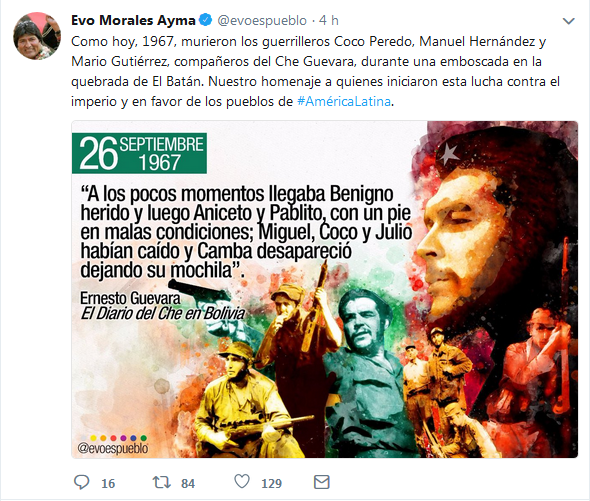Screen dimensions: 590x501
Task: Click the 4 h timestamp
Action: click(329, 20)
